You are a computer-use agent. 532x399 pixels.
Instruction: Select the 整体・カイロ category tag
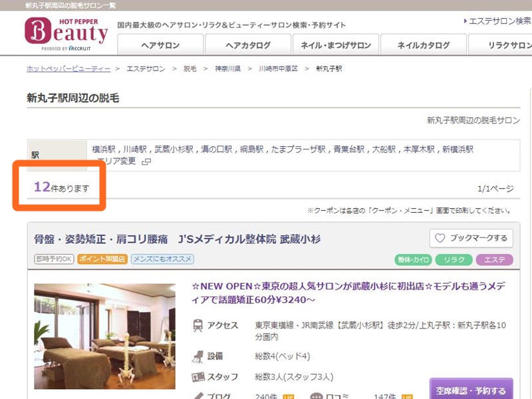pos(413,259)
